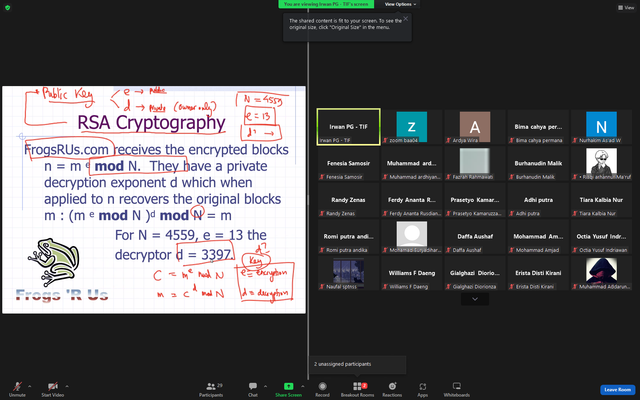Open Zoom Apps
640x400 pixels.
(x=422, y=389)
